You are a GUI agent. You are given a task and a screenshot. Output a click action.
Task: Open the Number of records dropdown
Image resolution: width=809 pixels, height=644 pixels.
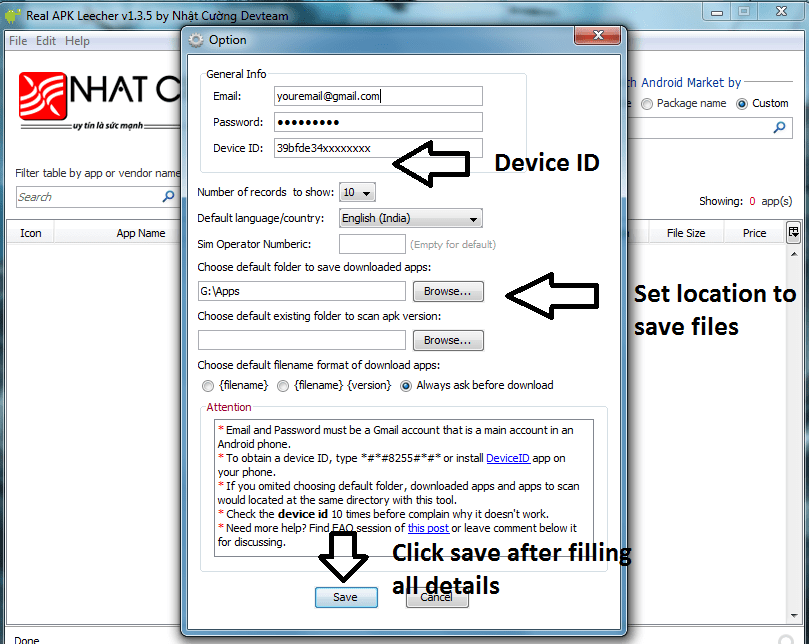[357, 192]
